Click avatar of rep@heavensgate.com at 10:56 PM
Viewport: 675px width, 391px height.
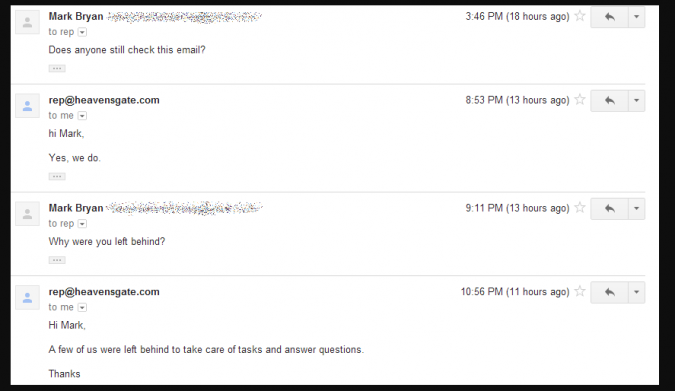(x=28, y=298)
